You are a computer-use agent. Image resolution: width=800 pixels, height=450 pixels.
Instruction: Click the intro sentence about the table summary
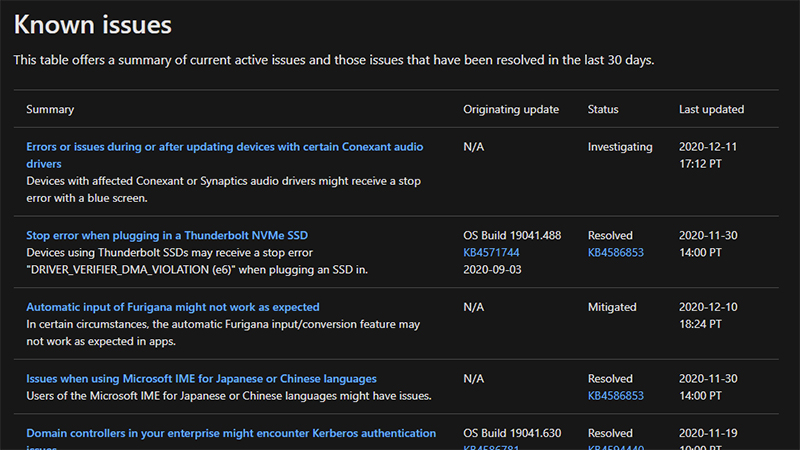click(x=334, y=60)
